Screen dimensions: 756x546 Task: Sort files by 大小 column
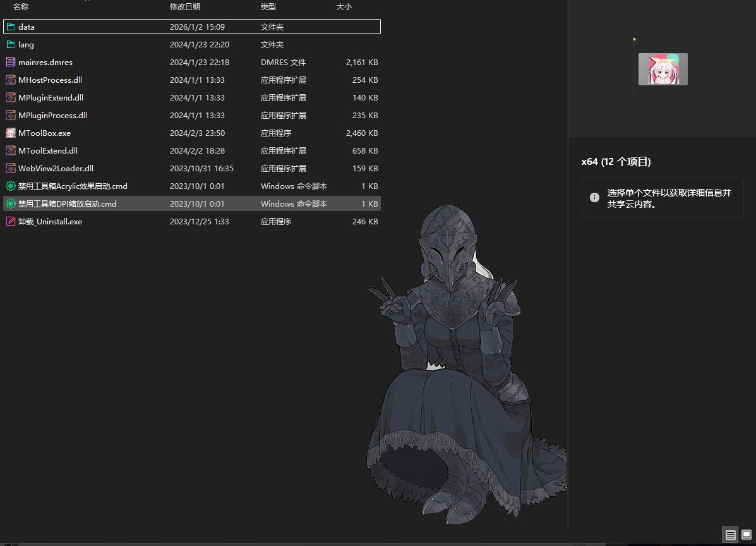point(344,6)
